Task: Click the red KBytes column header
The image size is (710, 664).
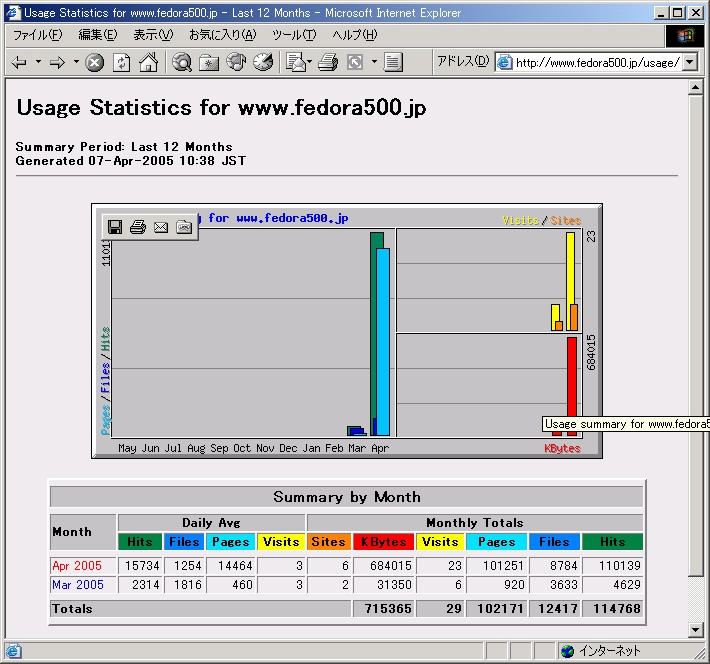Action: point(384,542)
